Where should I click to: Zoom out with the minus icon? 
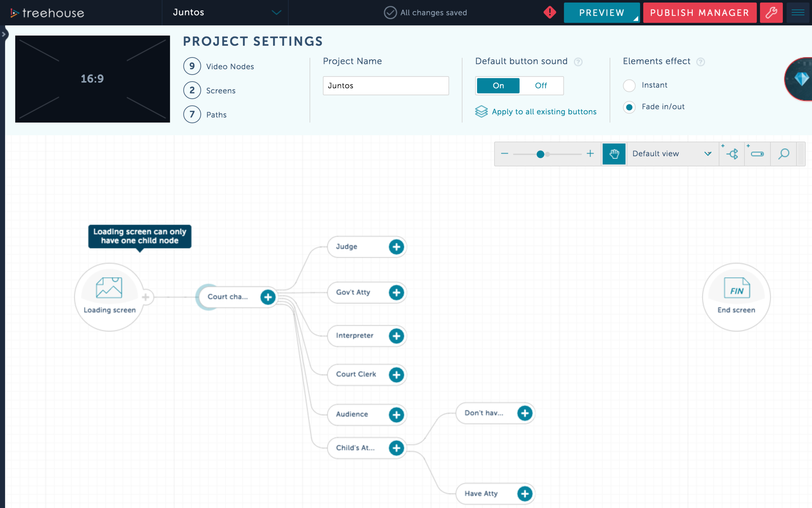tap(504, 153)
